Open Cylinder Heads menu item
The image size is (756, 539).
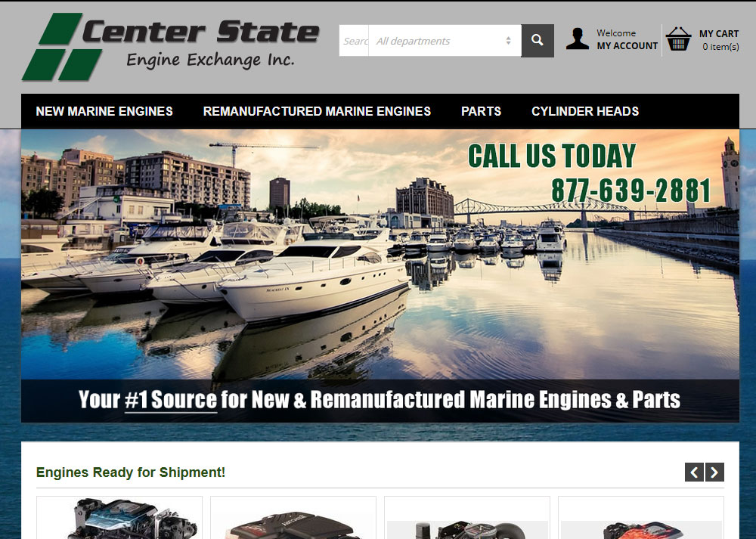[x=585, y=111]
